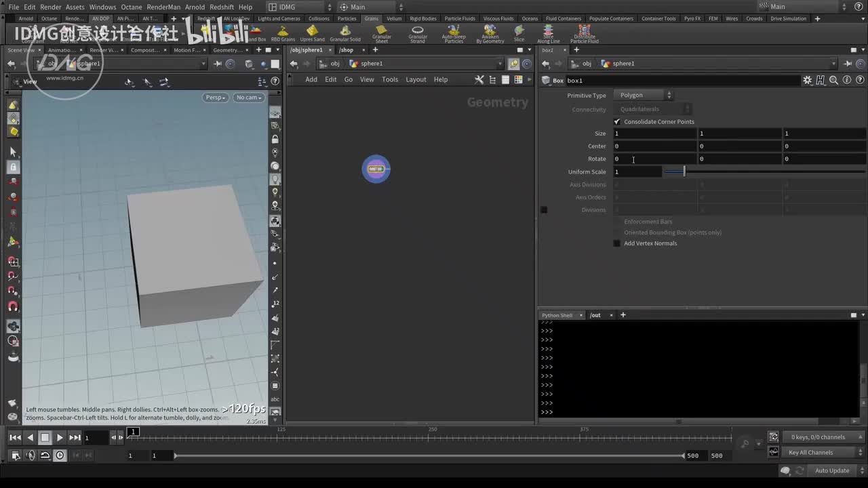
Task: Toggle the real-time playback clock button
Action: [60, 455]
